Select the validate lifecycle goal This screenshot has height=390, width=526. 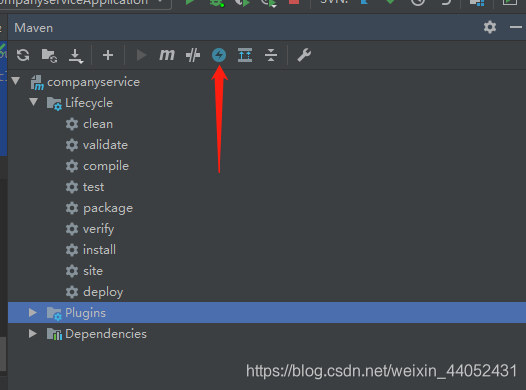105,145
